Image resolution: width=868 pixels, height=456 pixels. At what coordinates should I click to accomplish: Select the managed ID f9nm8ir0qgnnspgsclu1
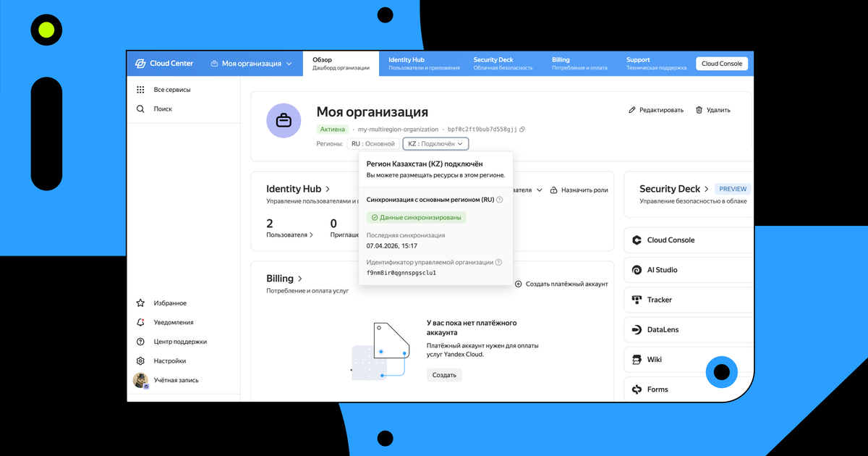[401, 273]
